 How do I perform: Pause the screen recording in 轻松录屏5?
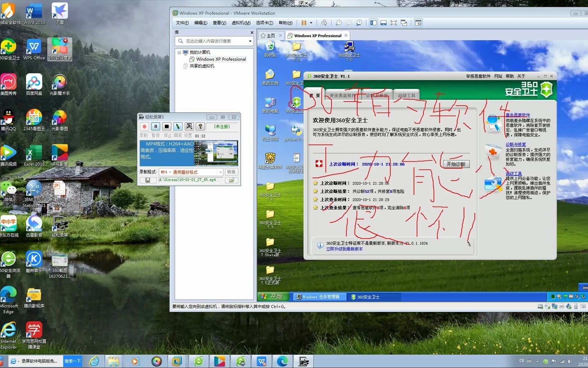pos(155,127)
